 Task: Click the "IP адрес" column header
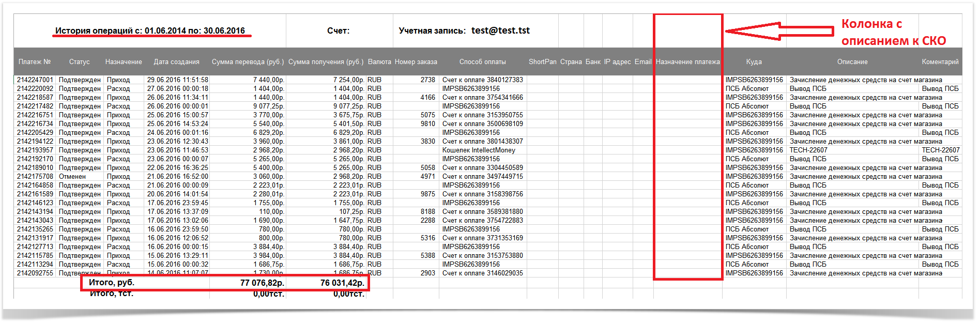[x=617, y=62]
